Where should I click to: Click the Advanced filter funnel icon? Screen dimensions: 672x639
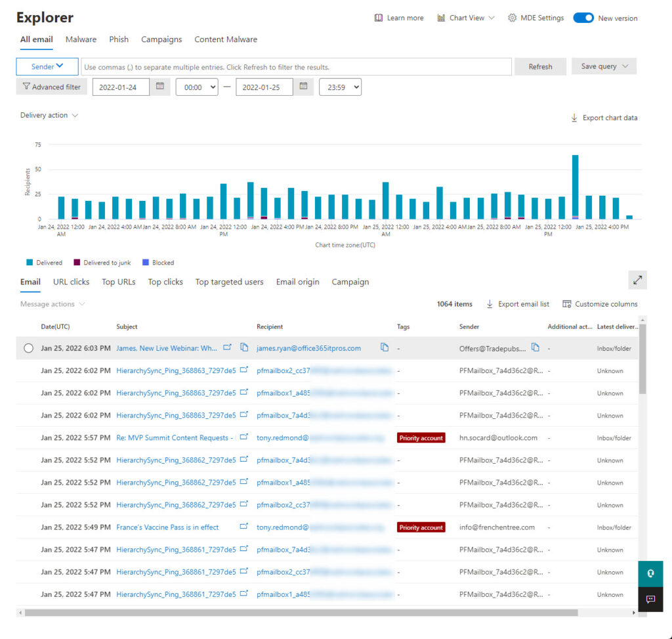[26, 87]
